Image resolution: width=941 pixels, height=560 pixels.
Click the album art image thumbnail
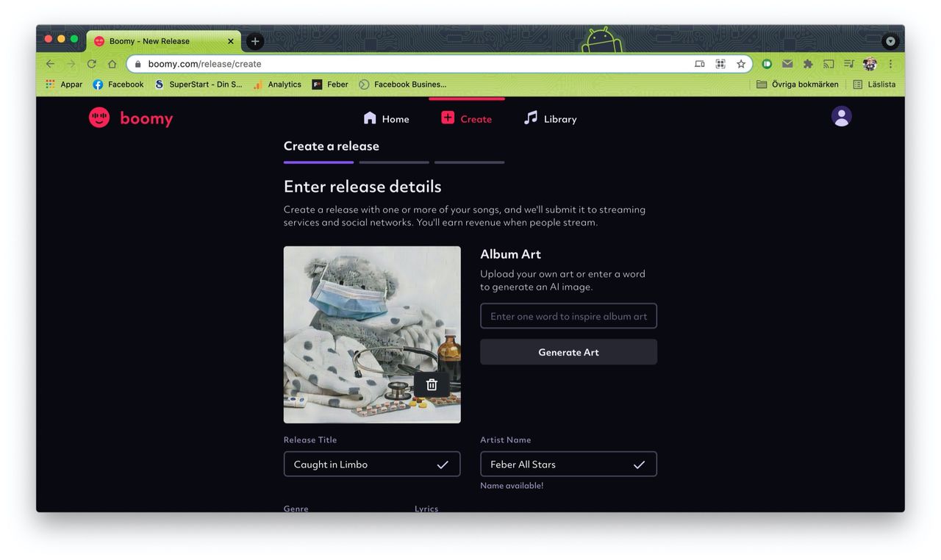[x=372, y=334]
